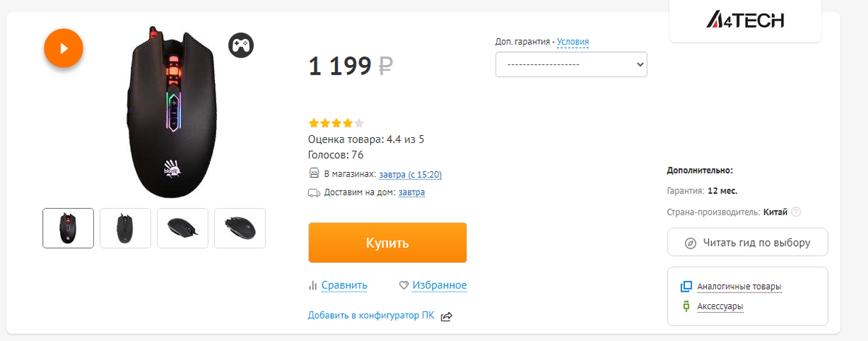Click the compare bar chart icon

[x=313, y=285]
